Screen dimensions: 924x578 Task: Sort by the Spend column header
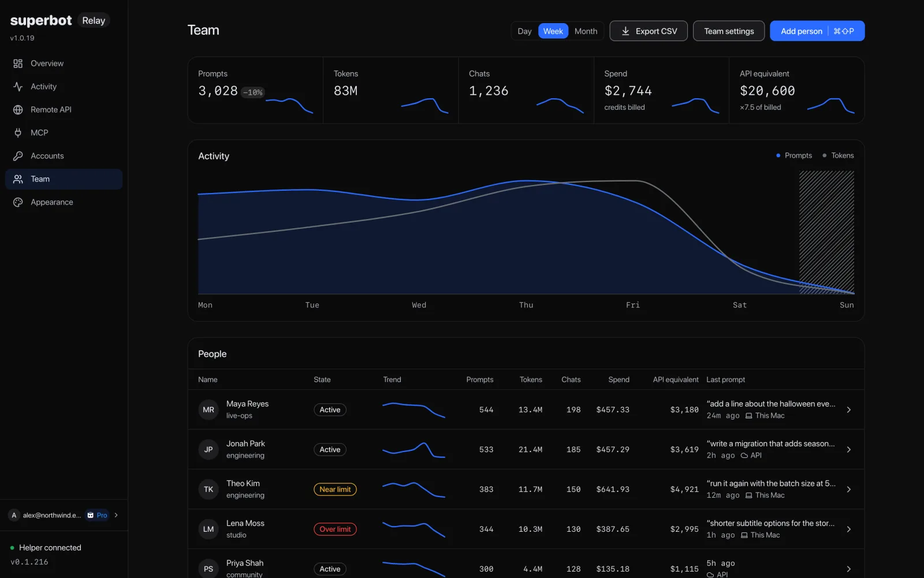tap(619, 380)
